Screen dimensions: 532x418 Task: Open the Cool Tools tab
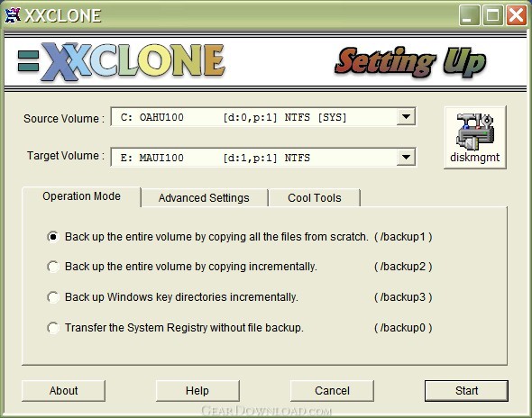pyautogui.click(x=314, y=198)
